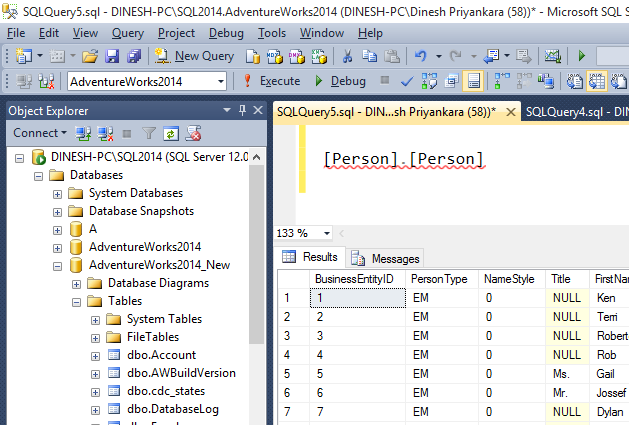Screen dimensions: 629x425
Task: Click the green Start play icon on the top toolbar
Action: [x=582, y=56]
